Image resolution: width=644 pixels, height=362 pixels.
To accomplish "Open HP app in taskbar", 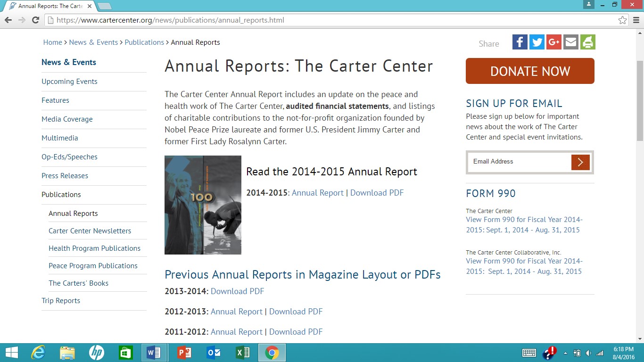I will (x=96, y=353).
